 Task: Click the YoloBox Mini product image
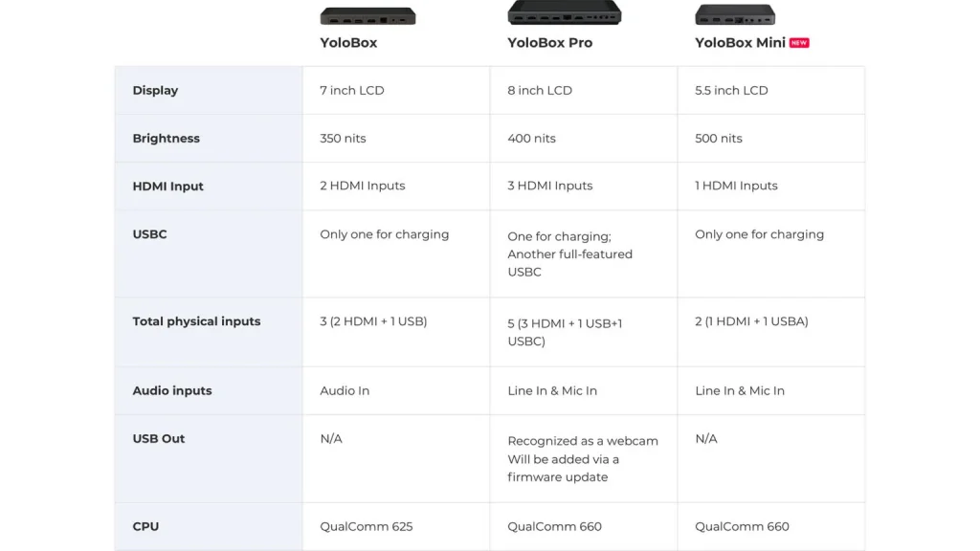[735, 14]
